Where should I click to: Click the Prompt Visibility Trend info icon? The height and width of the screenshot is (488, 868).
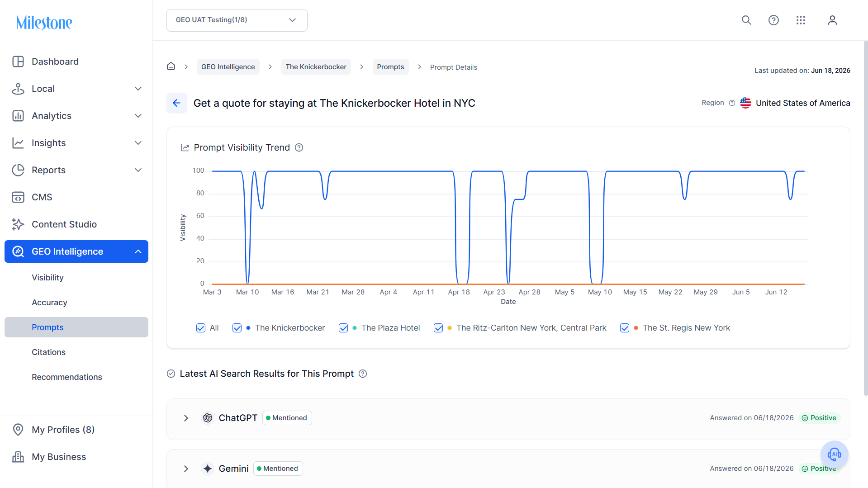299,147
